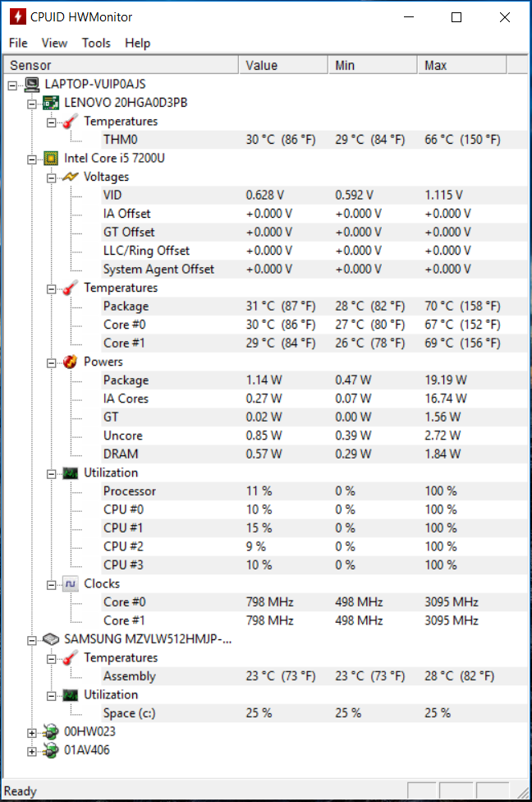Collapse the Powers section
This screenshot has height=802, width=532.
click(x=51, y=363)
